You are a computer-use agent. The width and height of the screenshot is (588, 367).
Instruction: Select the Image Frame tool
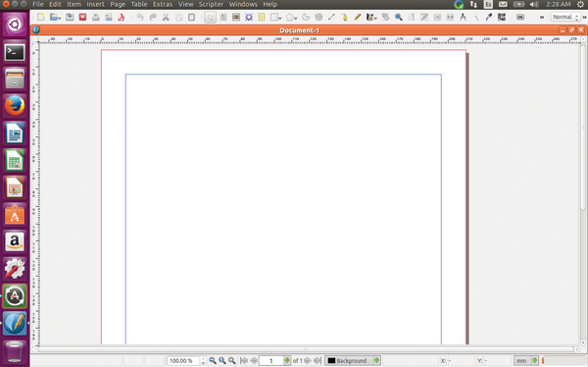(236, 18)
